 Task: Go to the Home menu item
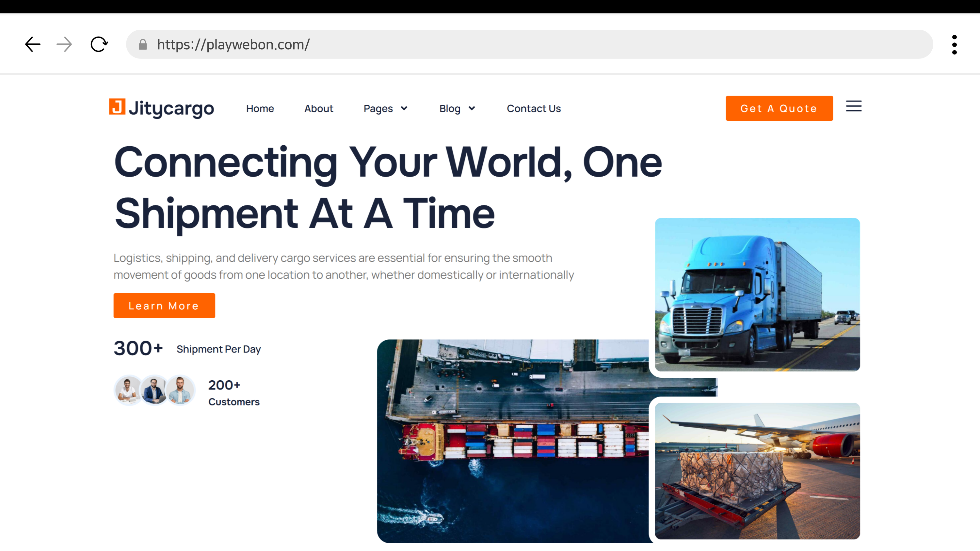[x=260, y=108]
